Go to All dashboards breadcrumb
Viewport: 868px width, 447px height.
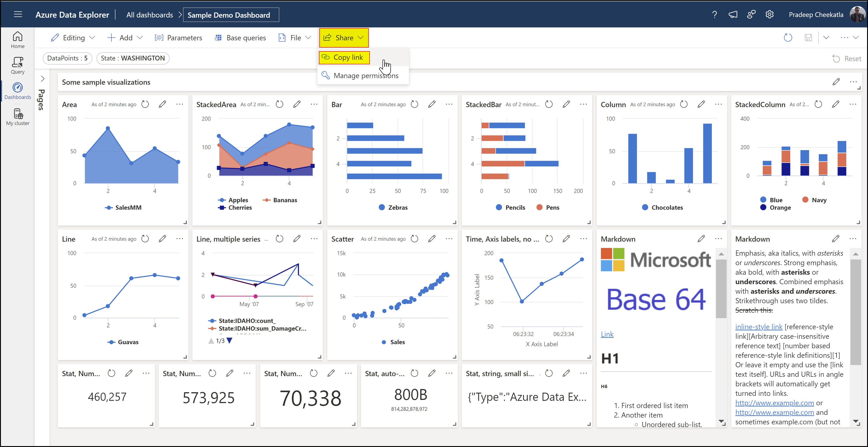pos(150,15)
